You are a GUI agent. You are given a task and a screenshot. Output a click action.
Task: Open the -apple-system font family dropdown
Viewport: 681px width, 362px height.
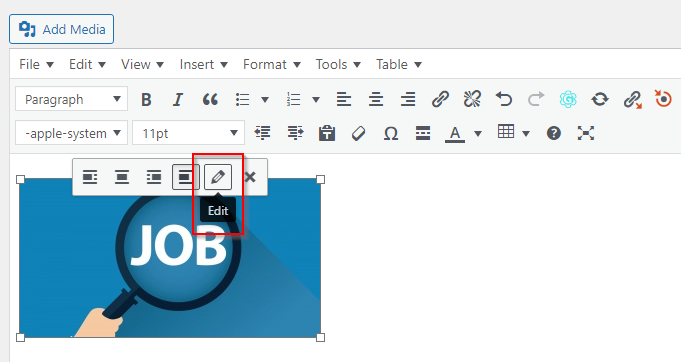[x=72, y=133]
